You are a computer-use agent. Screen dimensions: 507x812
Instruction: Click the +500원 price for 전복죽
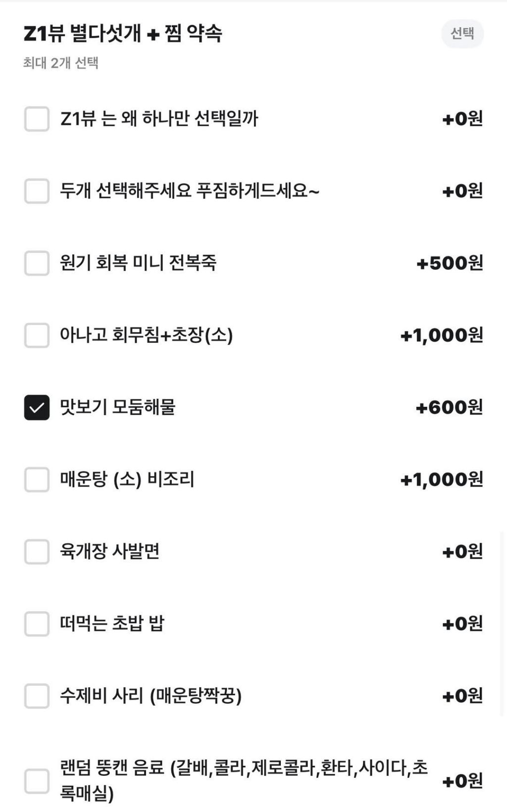click(x=450, y=263)
